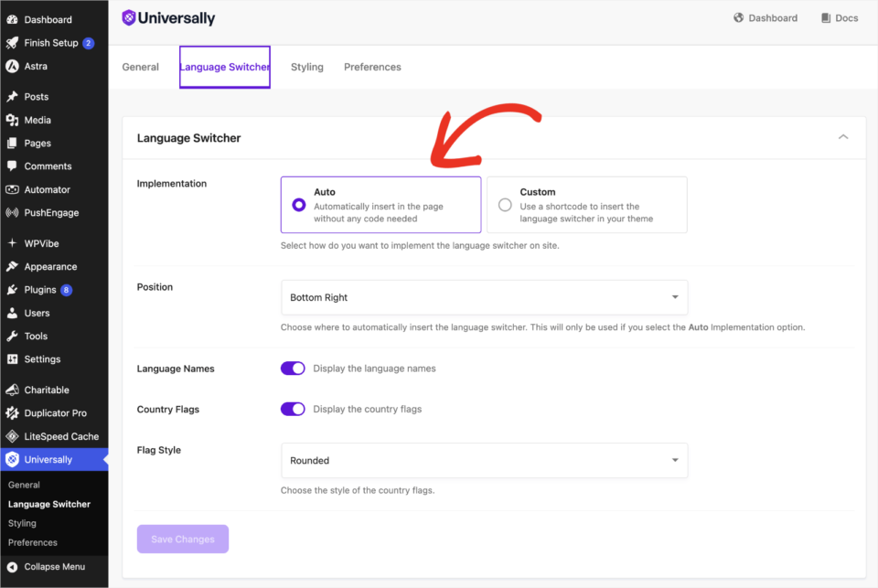
Task: Open the Position dropdown showing Bottom Right
Action: pos(485,297)
